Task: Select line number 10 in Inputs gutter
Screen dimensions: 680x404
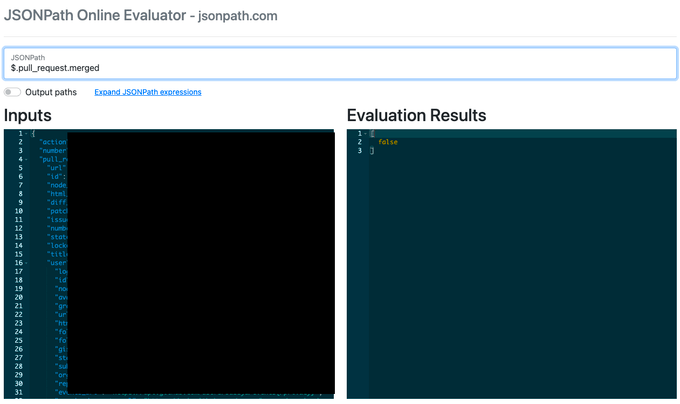Action: pyautogui.click(x=18, y=211)
